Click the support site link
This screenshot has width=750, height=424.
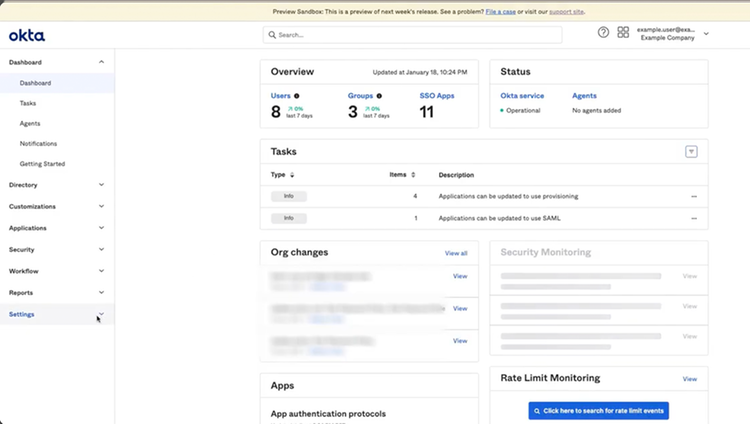click(566, 11)
